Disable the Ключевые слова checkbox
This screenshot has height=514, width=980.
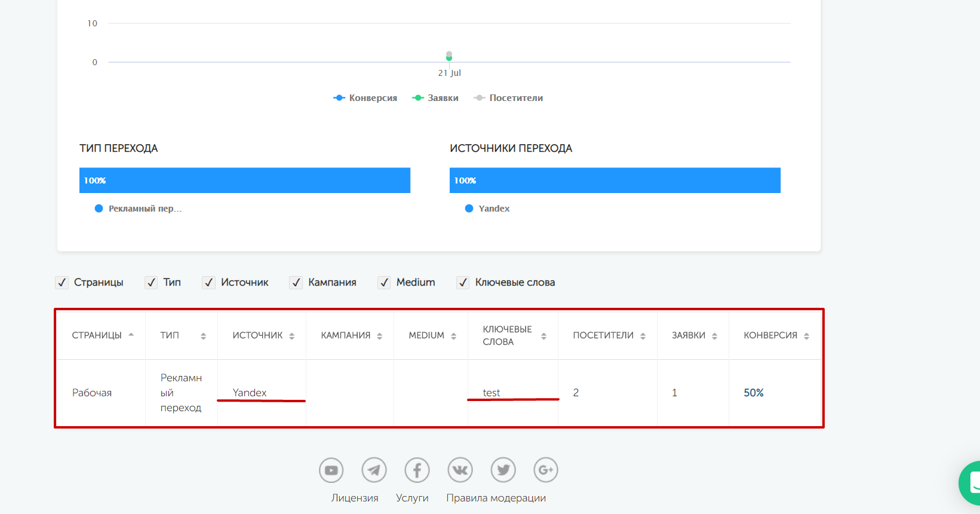point(463,283)
